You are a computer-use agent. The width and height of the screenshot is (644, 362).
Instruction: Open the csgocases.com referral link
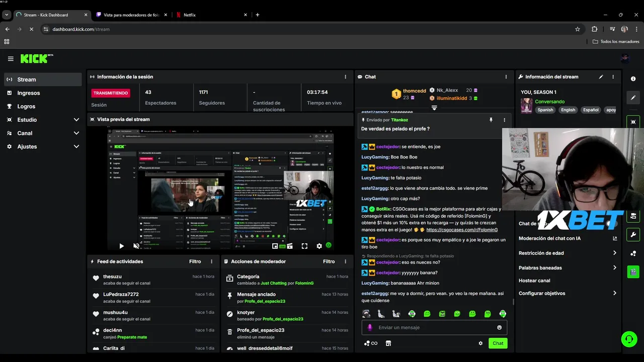pyautogui.click(x=462, y=230)
